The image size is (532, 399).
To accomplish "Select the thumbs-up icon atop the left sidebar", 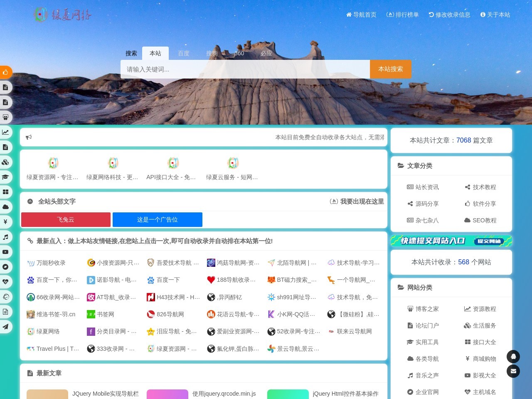I will pos(6,72).
